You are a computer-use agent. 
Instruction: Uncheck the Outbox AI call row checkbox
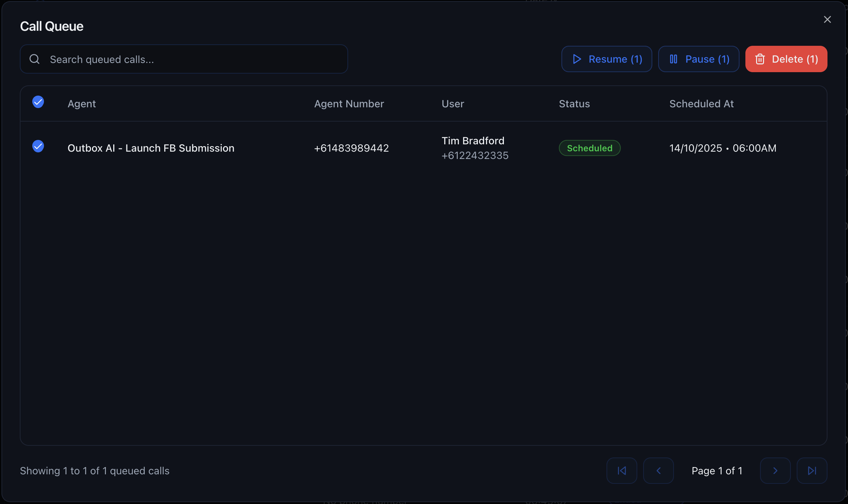pyautogui.click(x=38, y=146)
